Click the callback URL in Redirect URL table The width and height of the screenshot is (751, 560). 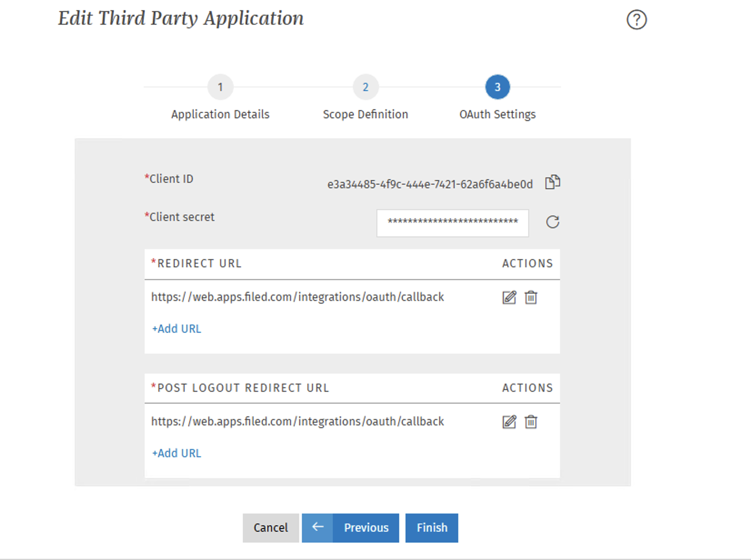(x=297, y=297)
